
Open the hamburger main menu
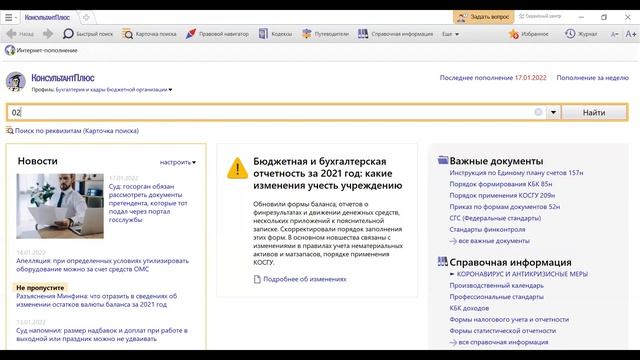click(x=9, y=18)
